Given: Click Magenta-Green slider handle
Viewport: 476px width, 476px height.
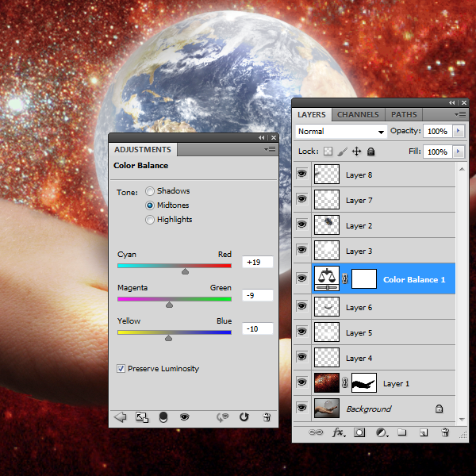Looking at the screenshot, I should pyautogui.click(x=170, y=305).
